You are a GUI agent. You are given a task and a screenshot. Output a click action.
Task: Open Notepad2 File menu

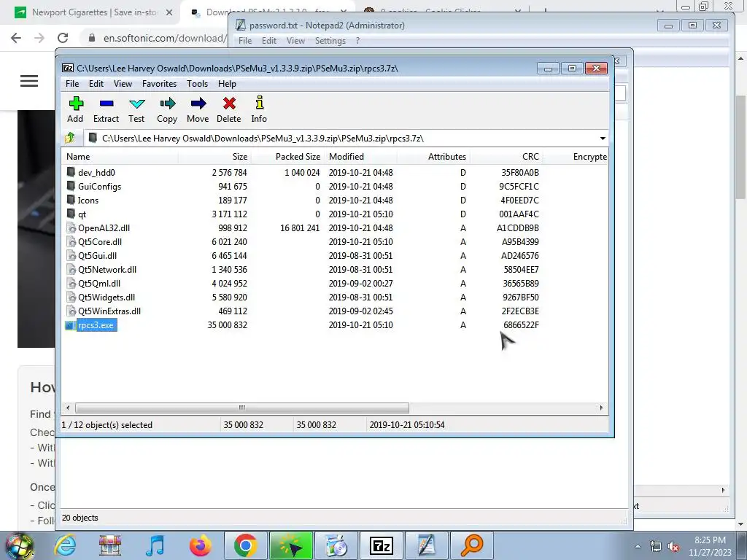tap(245, 41)
